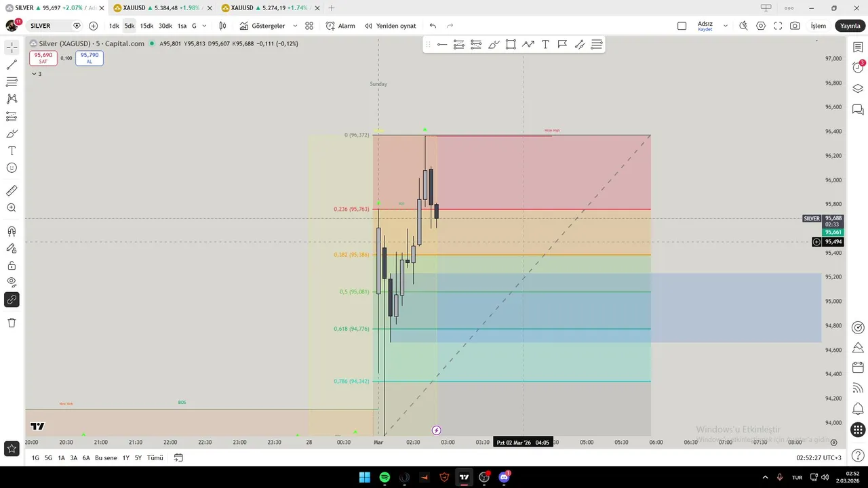
Task: Select the 15dk timeframe
Action: click(x=146, y=26)
